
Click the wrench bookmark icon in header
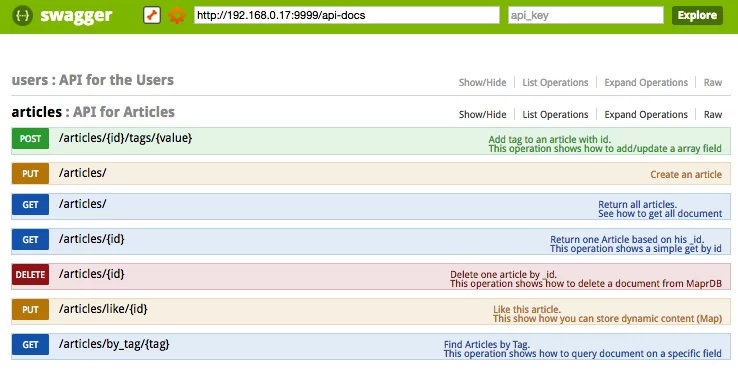152,16
